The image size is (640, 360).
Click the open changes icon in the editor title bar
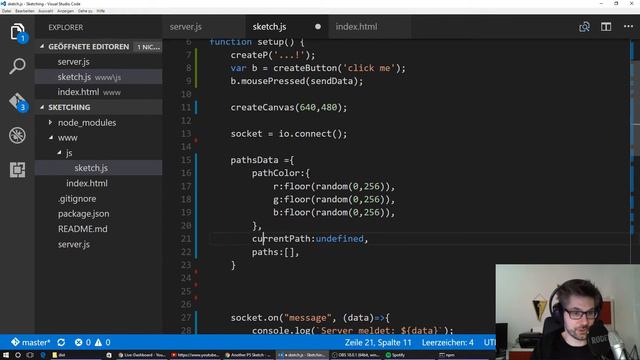[584, 27]
